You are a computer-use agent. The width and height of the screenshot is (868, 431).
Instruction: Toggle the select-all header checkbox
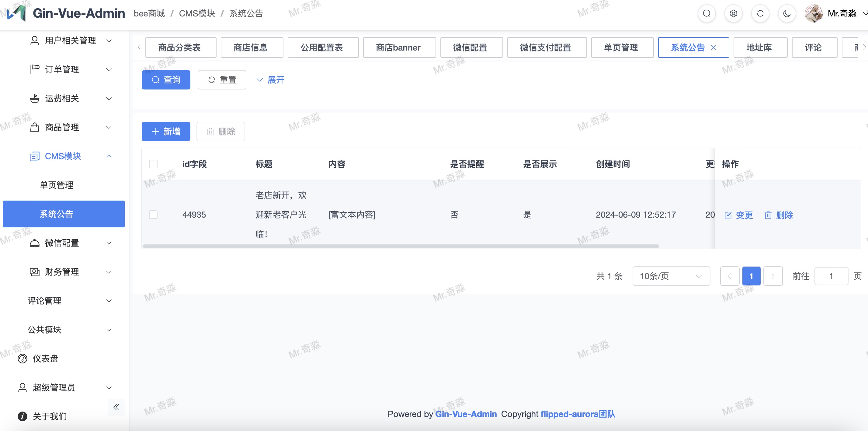[x=153, y=164]
